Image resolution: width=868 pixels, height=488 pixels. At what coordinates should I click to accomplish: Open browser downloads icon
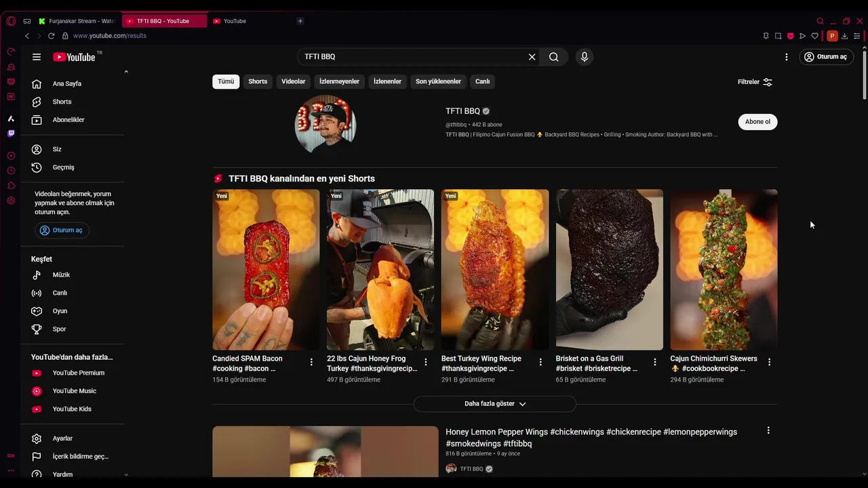(x=845, y=36)
